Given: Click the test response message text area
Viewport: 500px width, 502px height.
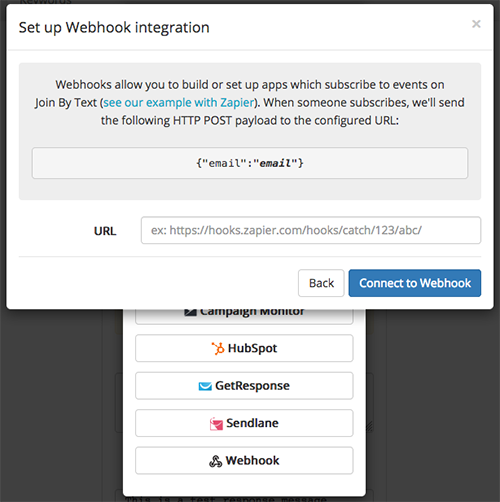Looking at the screenshot, I should click(x=244, y=497).
